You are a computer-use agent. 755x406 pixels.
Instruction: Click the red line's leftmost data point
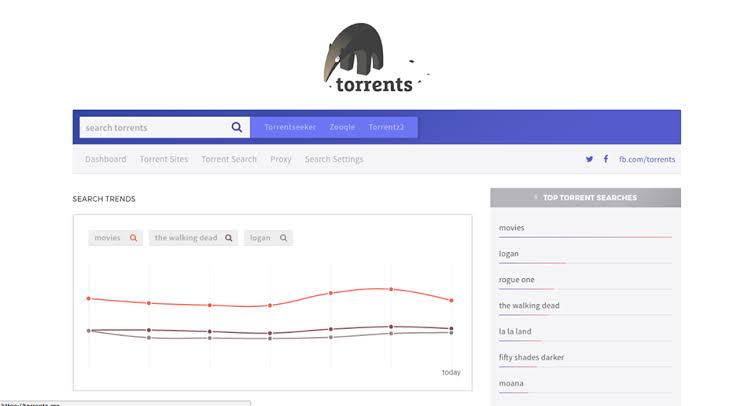pos(89,299)
